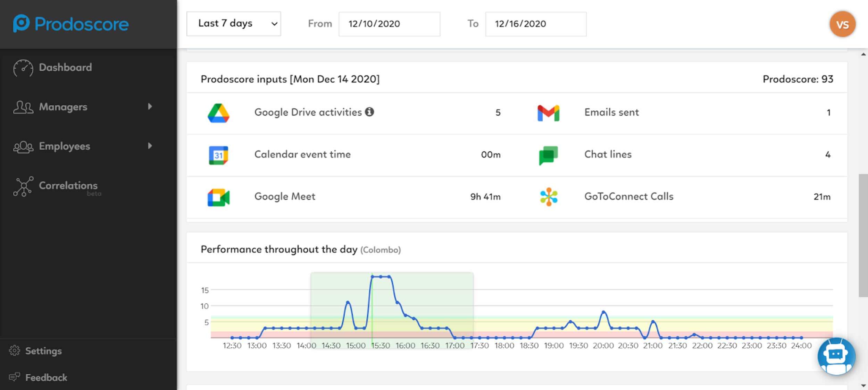Viewport: 868px width, 390px height.
Task: Click the Feedback speech icon
Action: [x=15, y=377]
